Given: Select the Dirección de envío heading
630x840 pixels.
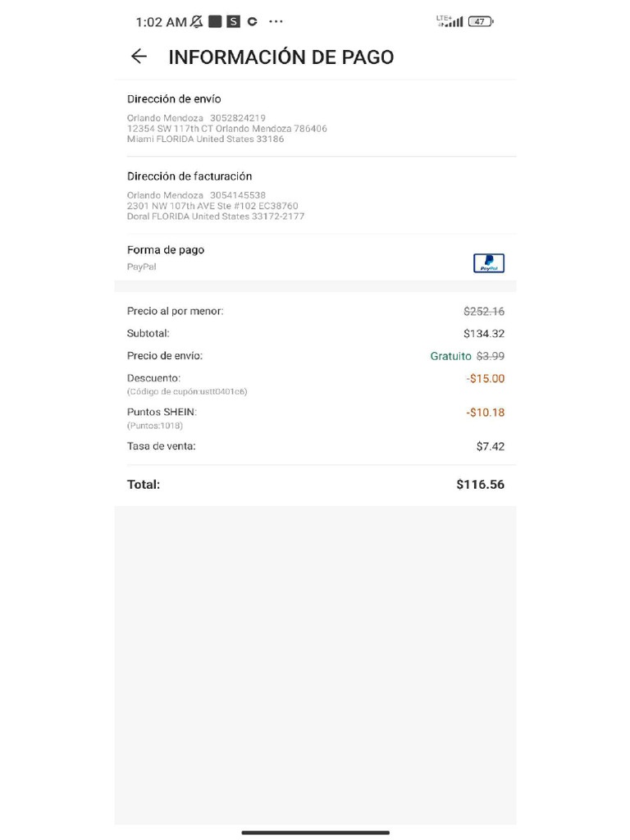Looking at the screenshot, I should coord(174,98).
